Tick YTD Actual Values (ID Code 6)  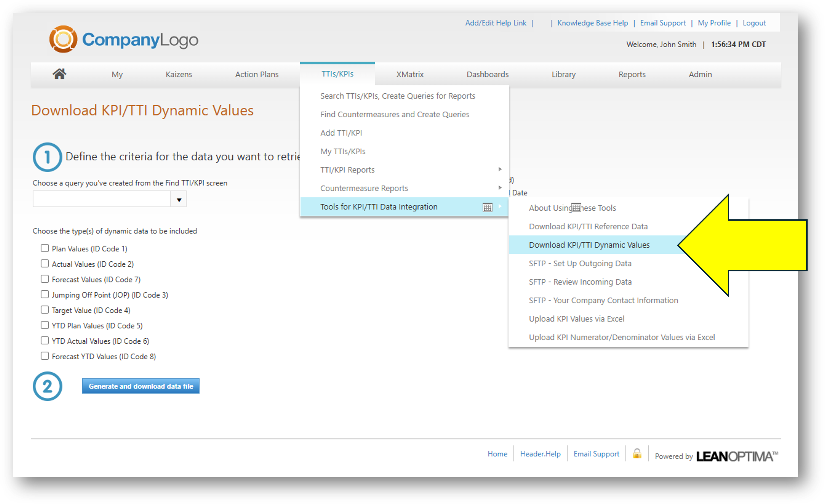pos(45,341)
